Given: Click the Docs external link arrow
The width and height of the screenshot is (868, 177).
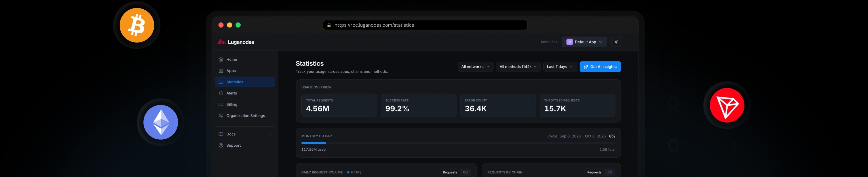Looking at the screenshot, I should [x=269, y=134].
